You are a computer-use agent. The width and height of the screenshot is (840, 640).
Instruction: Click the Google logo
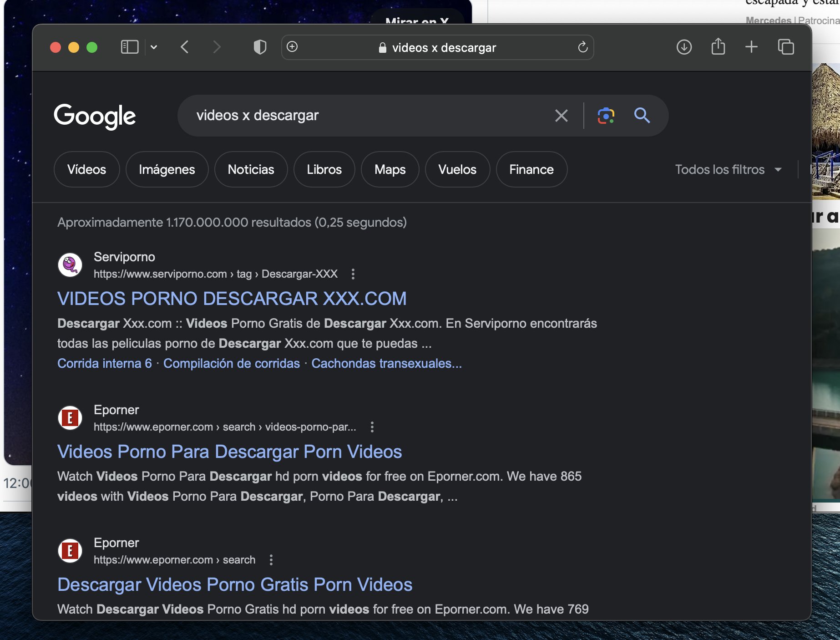95,116
